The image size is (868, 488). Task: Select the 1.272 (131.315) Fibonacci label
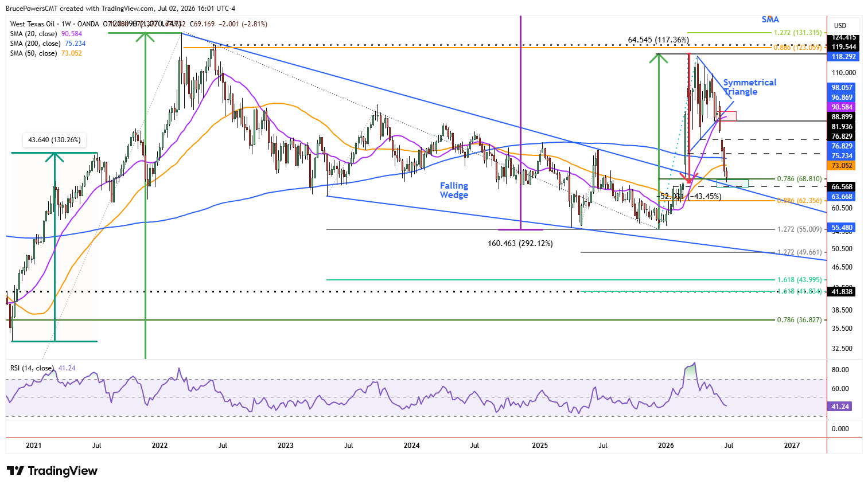coord(797,33)
